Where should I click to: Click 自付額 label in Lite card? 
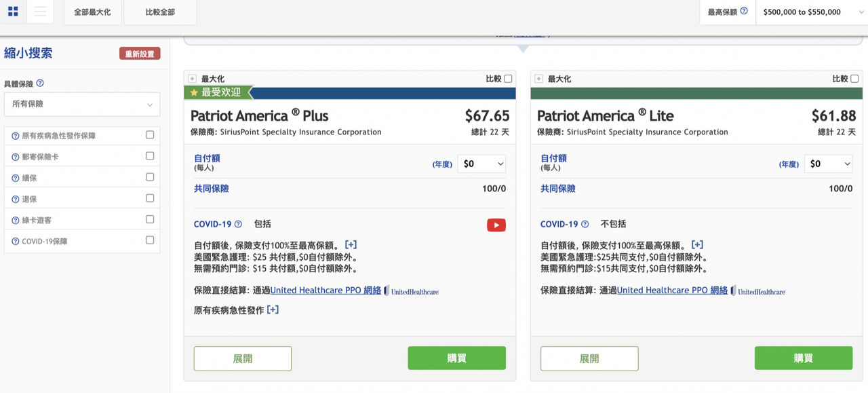[x=553, y=158]
